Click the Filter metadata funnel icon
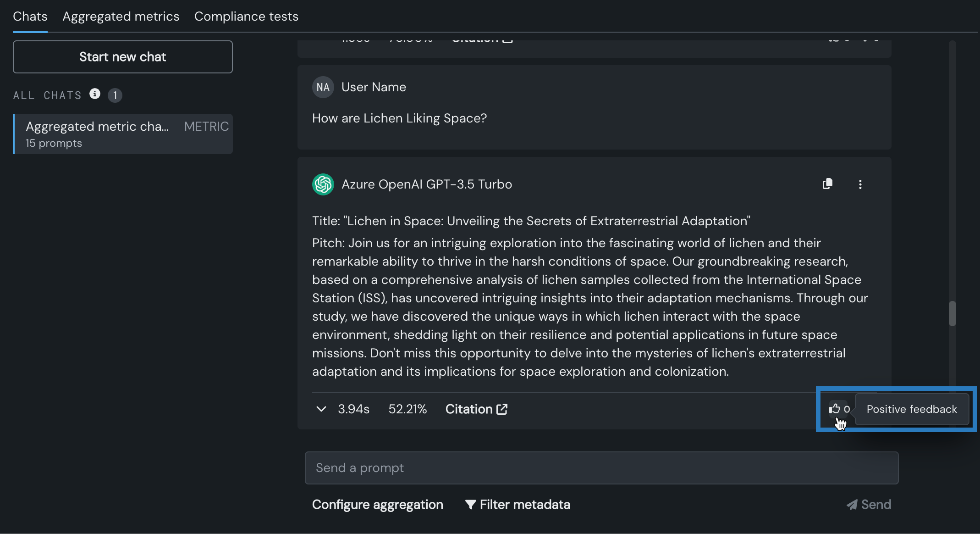The width and height of the screenshot is (980, 534). [470, 505]
